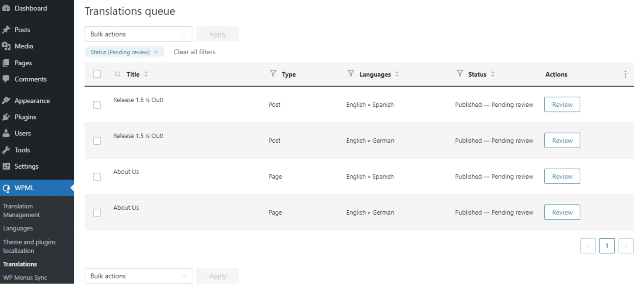Sort Languages column using its sort arrows
This screenshot has width=644, height=284.
pyautogui.click(x=397, y=74)
